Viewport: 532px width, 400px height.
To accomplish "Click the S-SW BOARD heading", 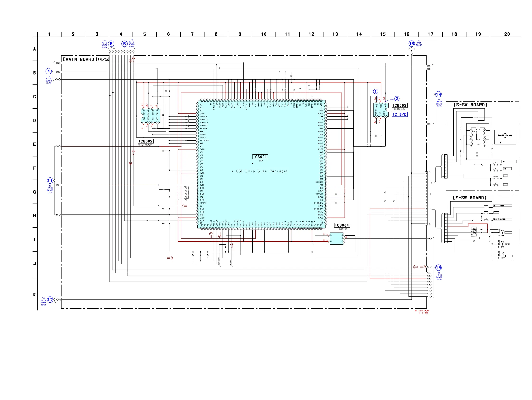I will tap(470, 105).
